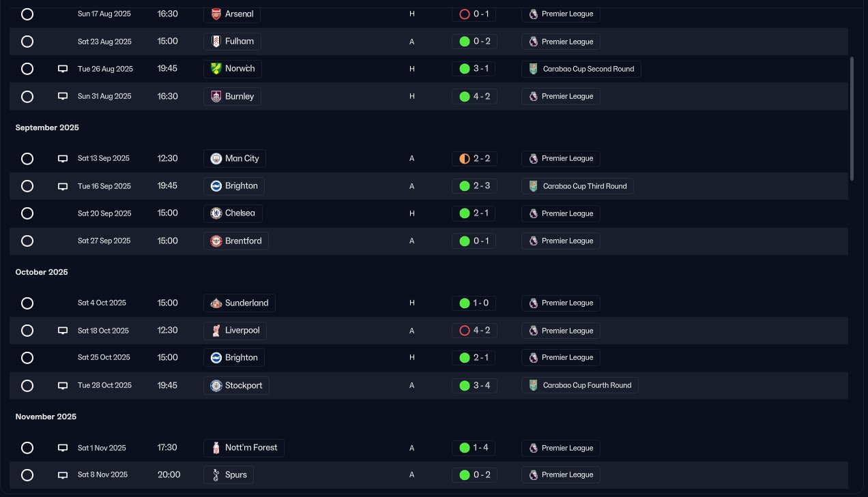The image size is (868, 497).
Task: Click the Sunderland club badge
Action: tap(216, 303)
